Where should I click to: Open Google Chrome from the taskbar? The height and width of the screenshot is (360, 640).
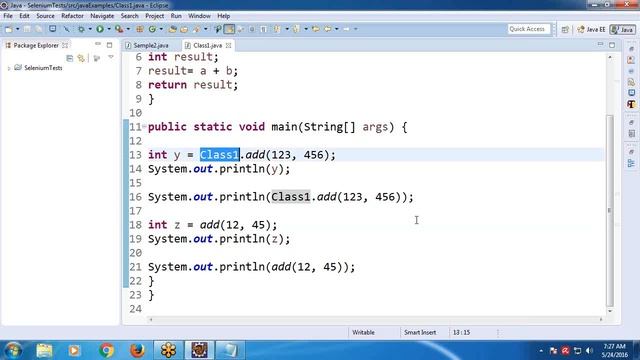point(106,350)
